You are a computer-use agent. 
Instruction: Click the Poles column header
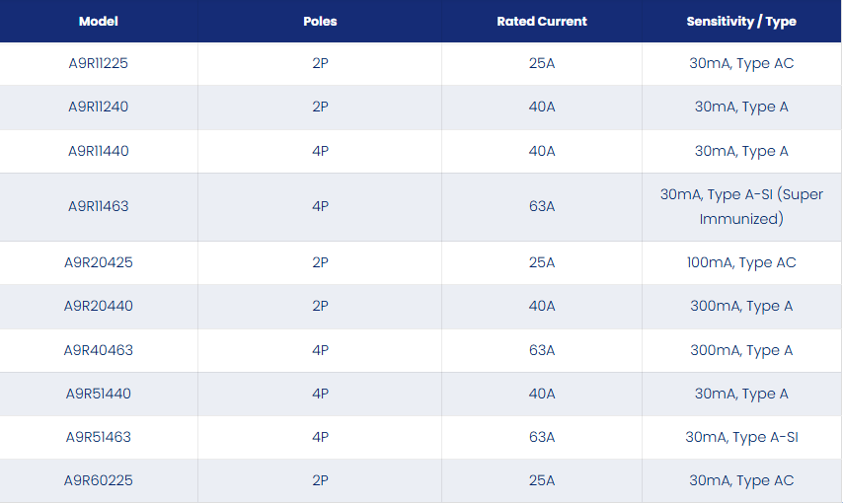pyautogui.click(x=320, y=21)
